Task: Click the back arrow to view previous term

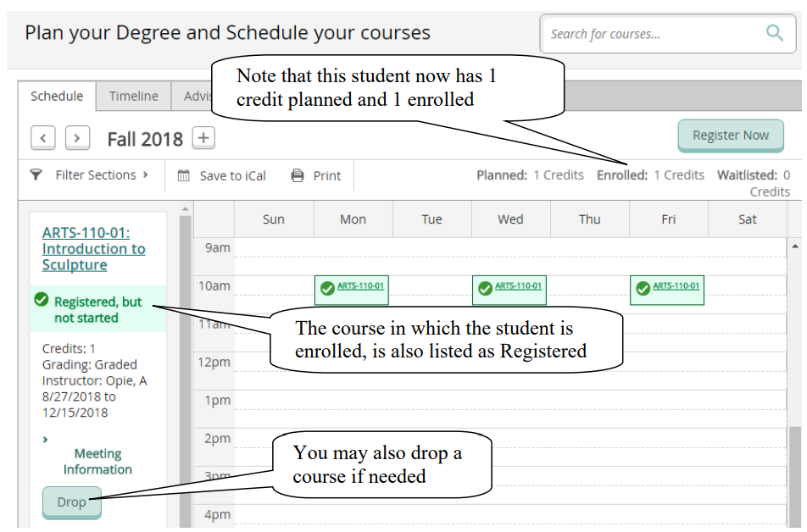Action: [x=42, y=137]
